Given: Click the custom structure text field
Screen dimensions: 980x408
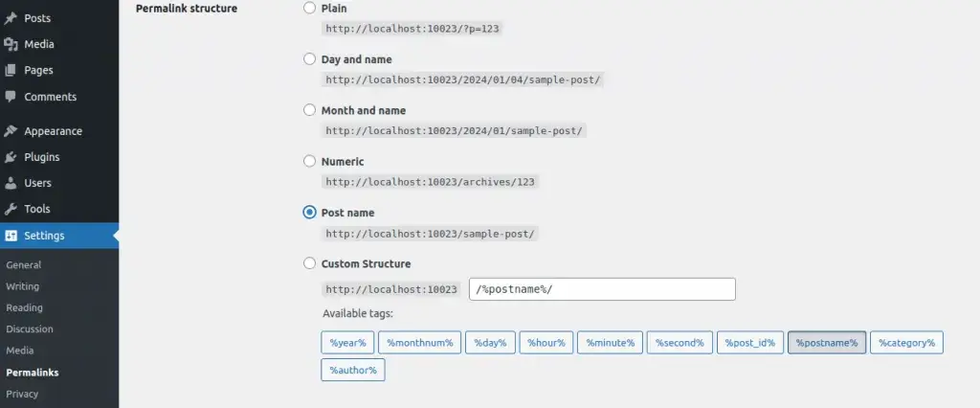Looking at the screenshot, I should click(602, 290).
